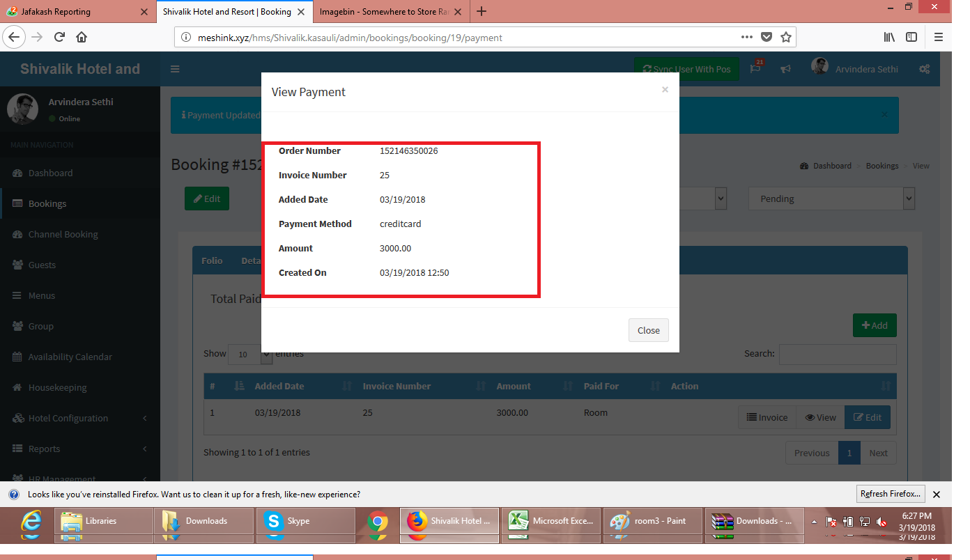Click the Search input field
The height and width of the screenshot is (560, 970).
pyautogui.click(x=838, y=354)
